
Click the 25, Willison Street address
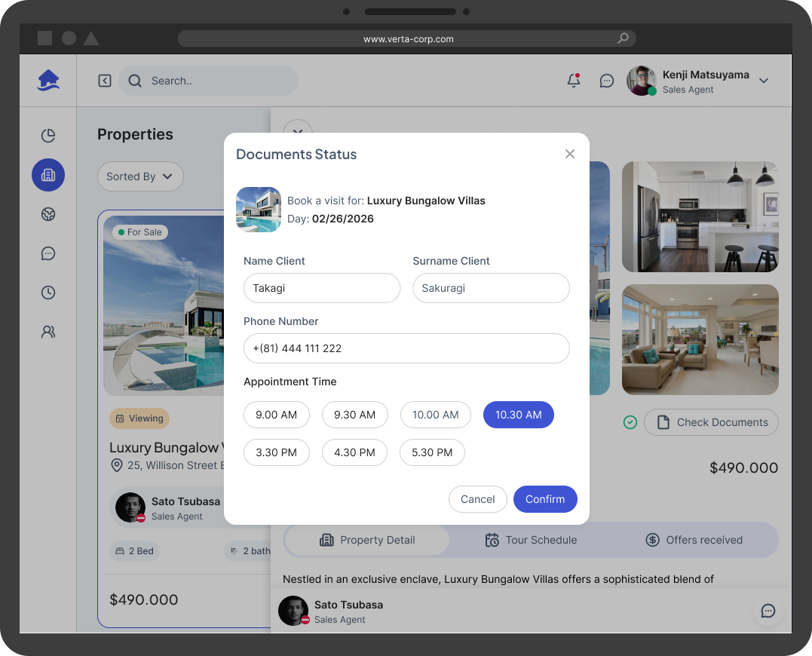176,465
